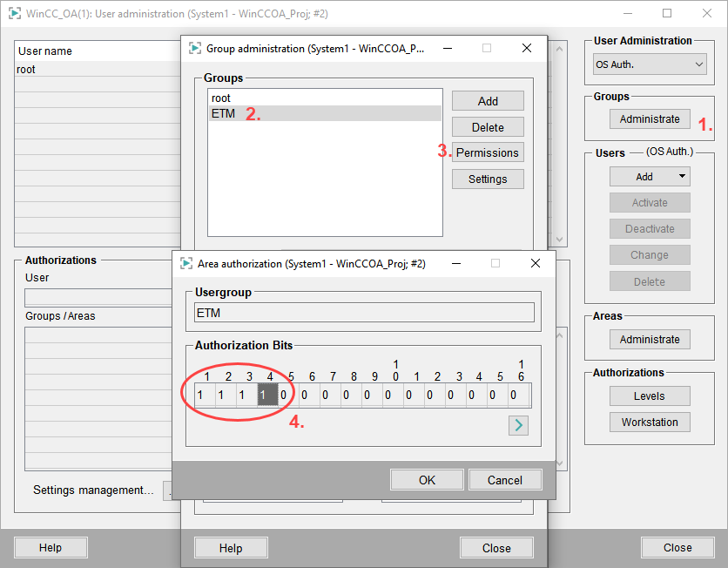
Task: Click the Area authorization window icon
Action: pos(185,263)
